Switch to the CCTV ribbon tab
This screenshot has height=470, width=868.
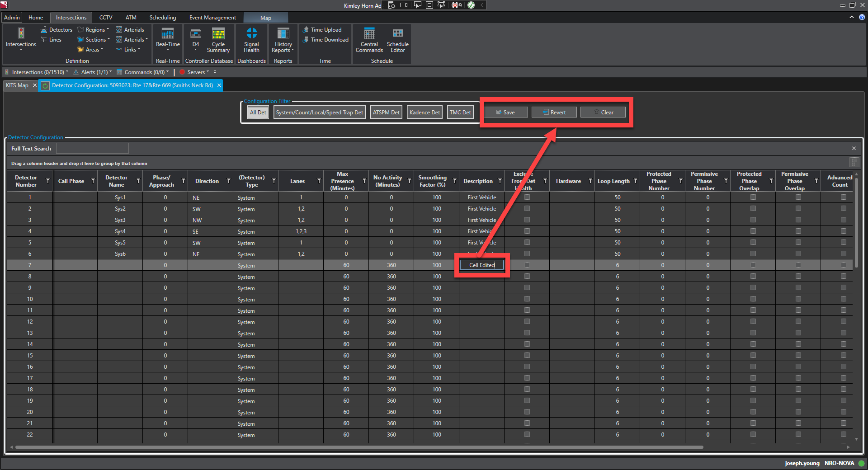pos(105,18)
